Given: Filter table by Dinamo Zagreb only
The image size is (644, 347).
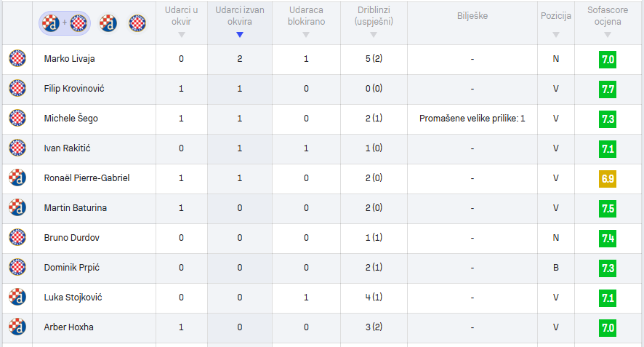Looking at the screenshot, I should coord(109,23).
